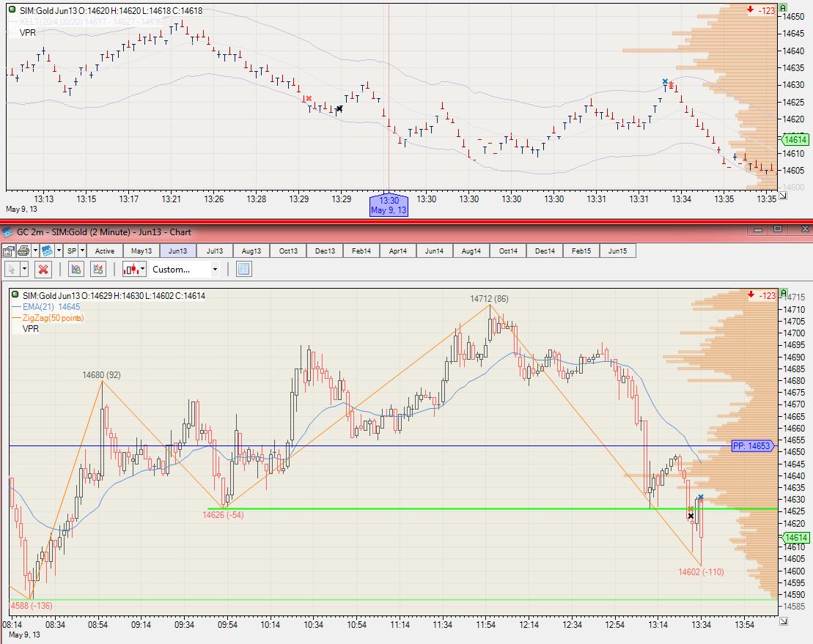Select the Feb15 contract tab
813x644 pixels.
(581, 251)
